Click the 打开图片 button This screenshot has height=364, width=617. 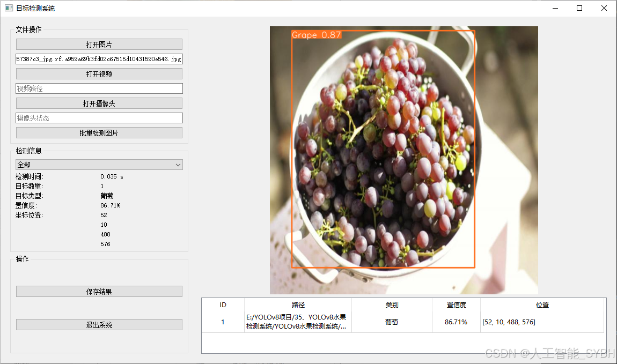pyautogui.click(x=99, y=44)
